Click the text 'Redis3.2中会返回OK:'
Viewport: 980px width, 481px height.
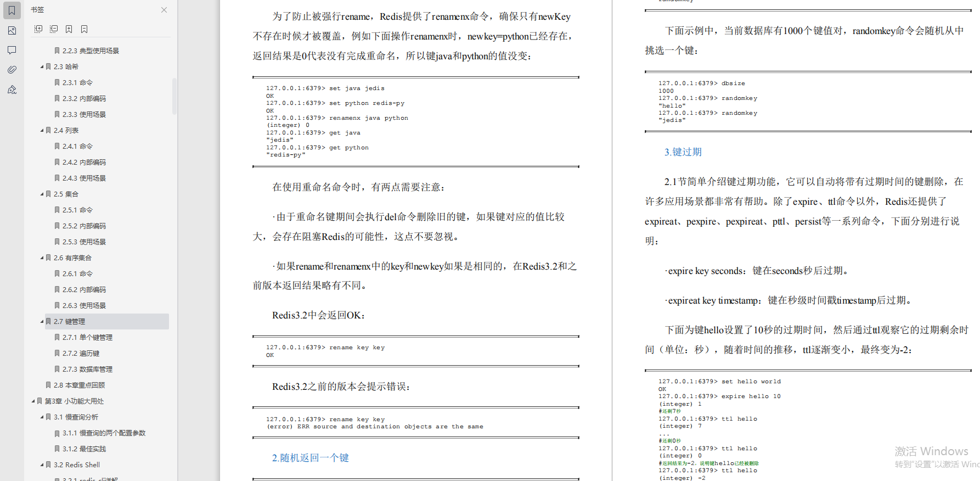[x=319, y=315]
